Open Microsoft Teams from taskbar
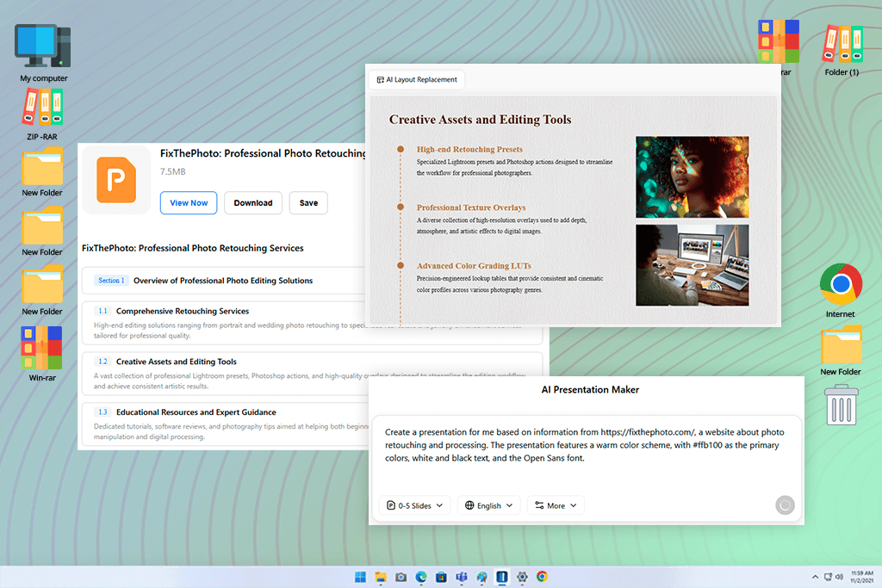Screen dimensions: 882x588 [x=462, y=577]
